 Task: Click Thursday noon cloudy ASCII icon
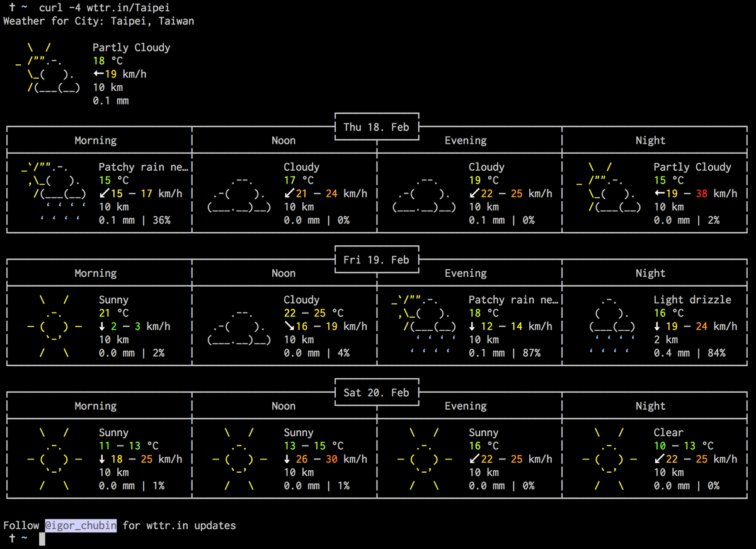click(x=239, y=194)
